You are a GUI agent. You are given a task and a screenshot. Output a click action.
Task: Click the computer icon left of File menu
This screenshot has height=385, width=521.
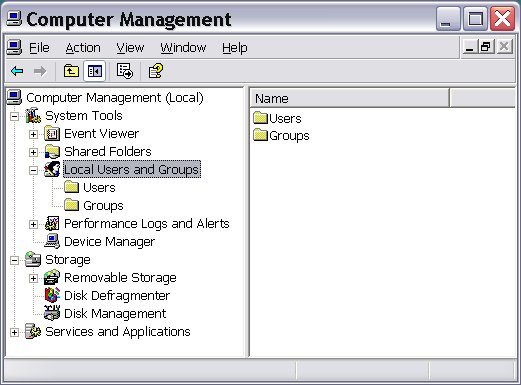coord(14,47)
